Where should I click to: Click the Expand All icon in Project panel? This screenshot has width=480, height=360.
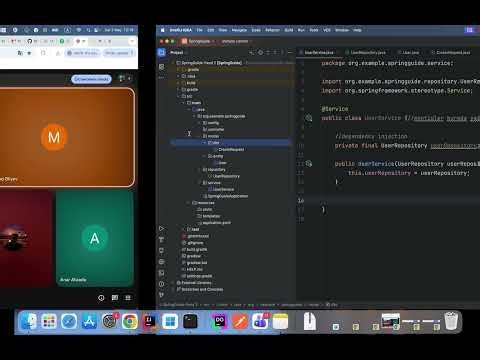pyautogui.click(x=268, y=52)
